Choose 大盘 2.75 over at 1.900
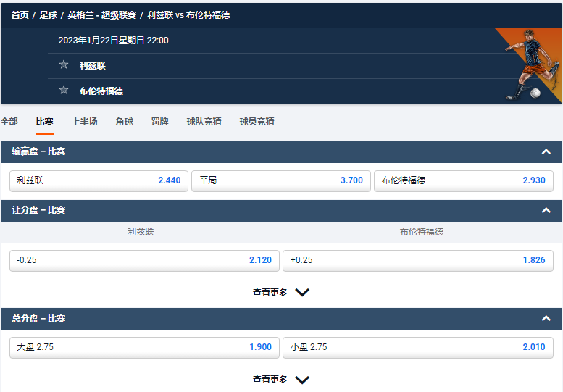This screenshot has height=392, width=563. (144, 347)
